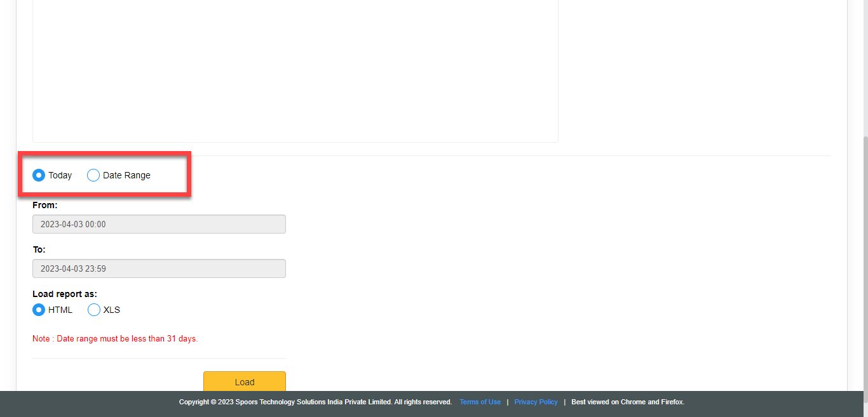The height and width of the screenshot is (417, 868).
Task: Click the red date range note
Action: point(115,338)
